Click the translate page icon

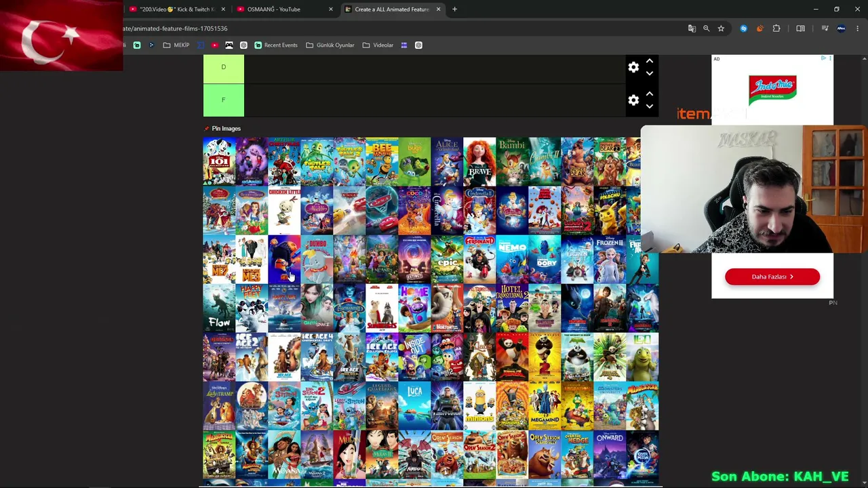pyautogui.click(x=692, y=28)
